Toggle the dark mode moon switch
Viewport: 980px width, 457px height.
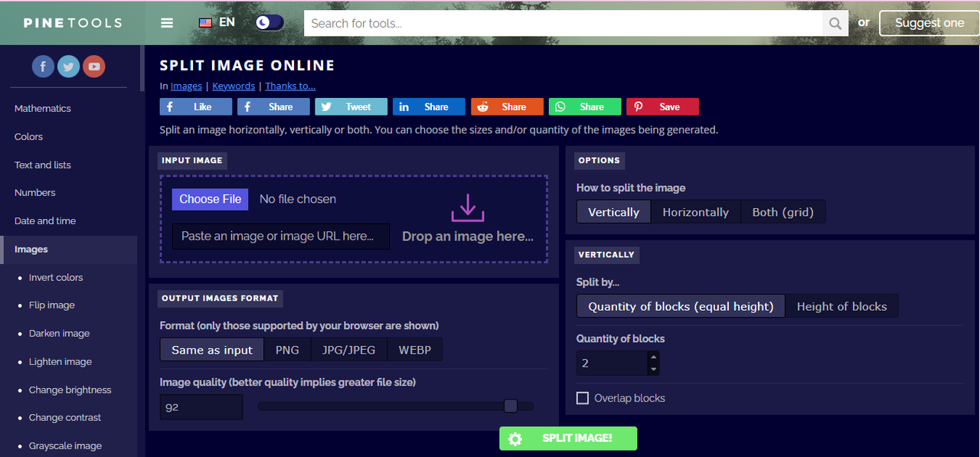click(x=269, y=23)
